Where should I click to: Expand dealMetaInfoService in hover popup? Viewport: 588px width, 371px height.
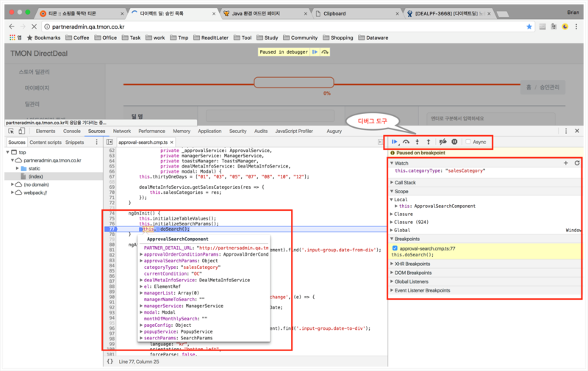pos(141,280)
